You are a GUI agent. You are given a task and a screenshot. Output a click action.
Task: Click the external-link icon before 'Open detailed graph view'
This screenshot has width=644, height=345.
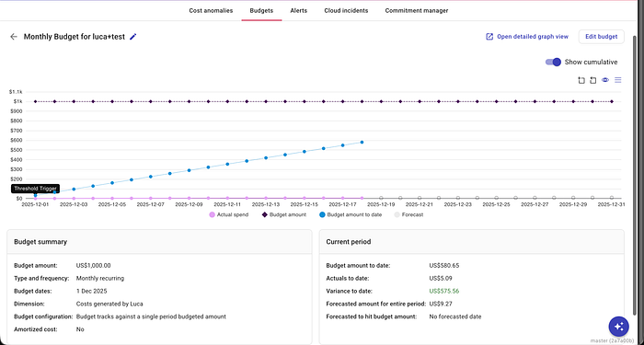click(489, 37)
